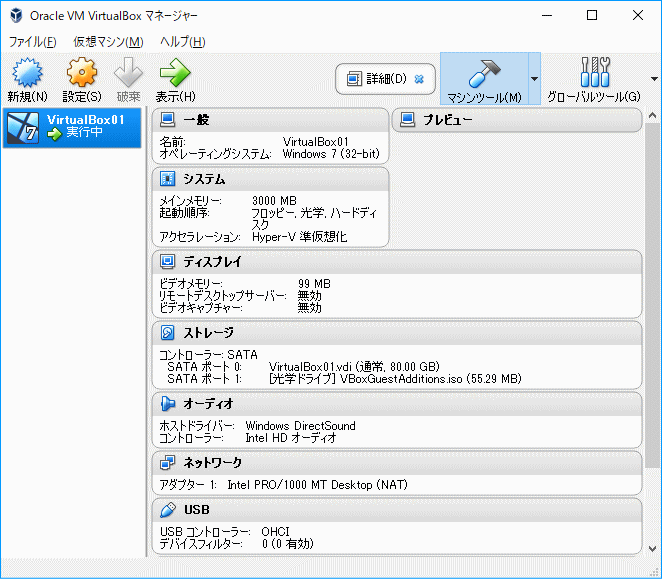The image size is (662, 579).
Task: Click the Windows 7 OS icon of VirtualBox01
Action: [x=23, y=128]
